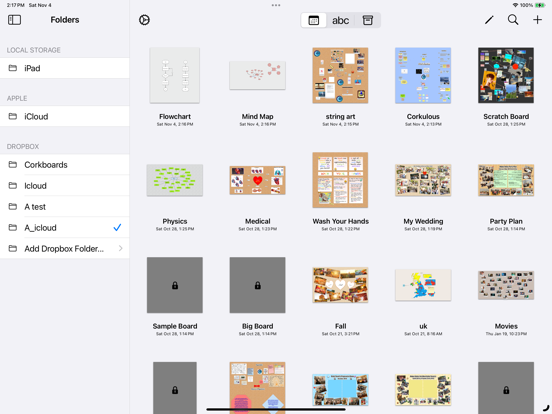
Task: Click folder icon next to Corkboards
Action: click(13, 164)
